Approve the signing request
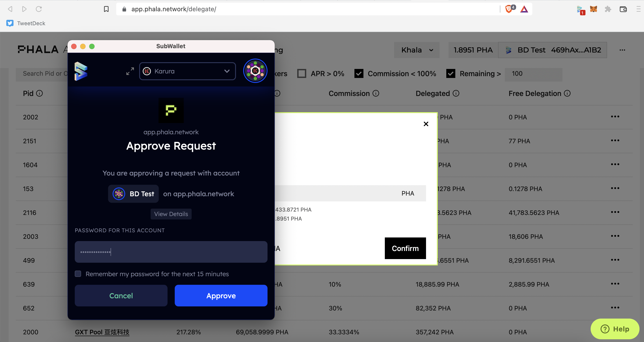Image resolution: width=644 pixels, height=342 pixels. (221, 295)
